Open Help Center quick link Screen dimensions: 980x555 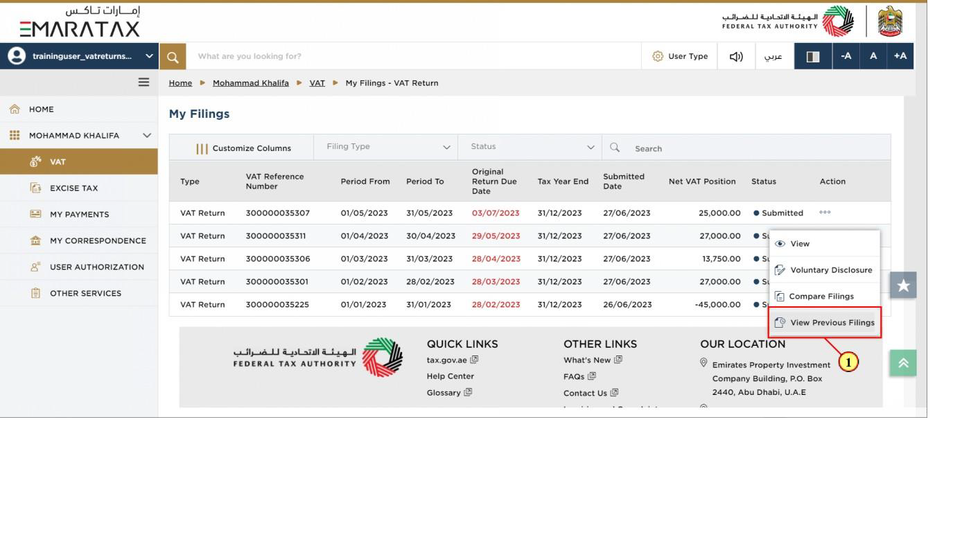click(x=450, y=376)
